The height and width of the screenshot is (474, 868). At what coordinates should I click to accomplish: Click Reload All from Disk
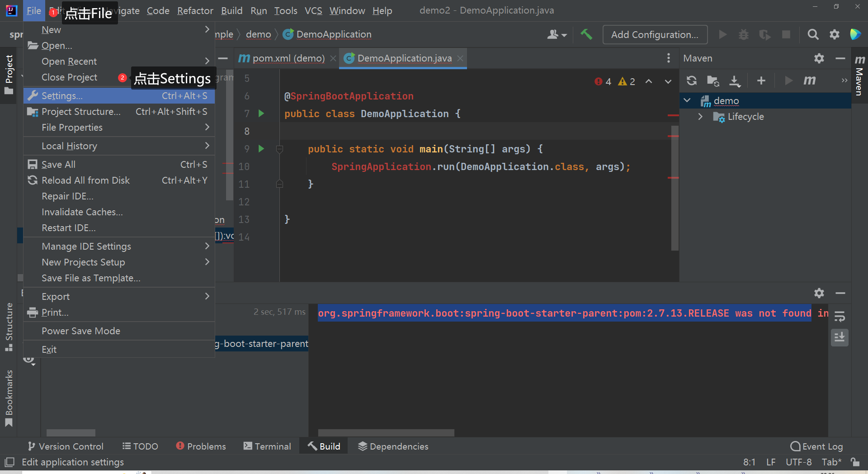[x=119, y=180]
